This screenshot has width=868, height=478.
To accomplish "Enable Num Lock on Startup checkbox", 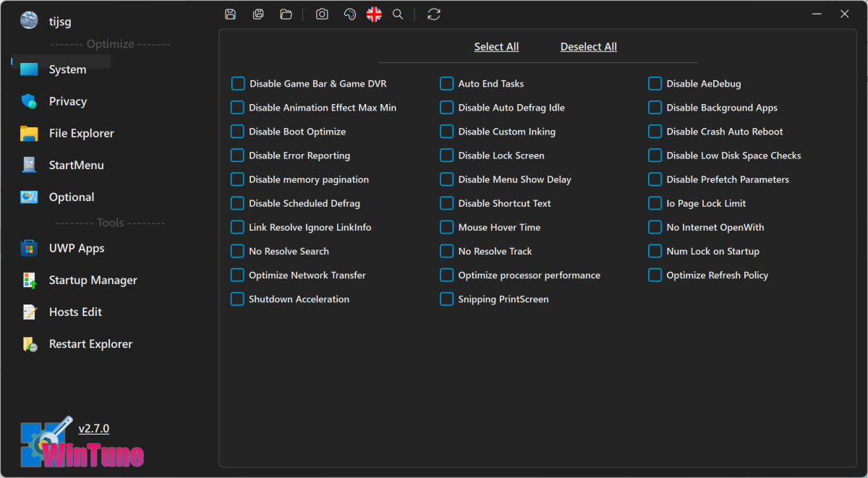I will [x=655, y=252].
